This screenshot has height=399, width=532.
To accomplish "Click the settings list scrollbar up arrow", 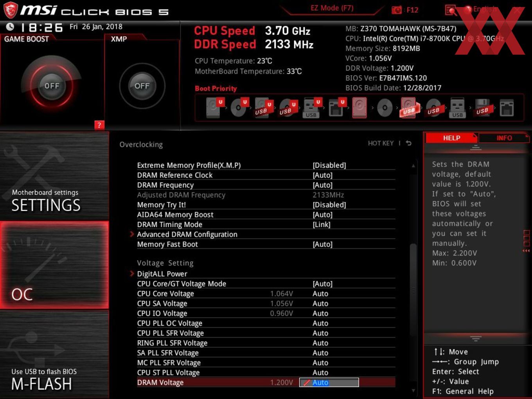I will coord(413,166).
